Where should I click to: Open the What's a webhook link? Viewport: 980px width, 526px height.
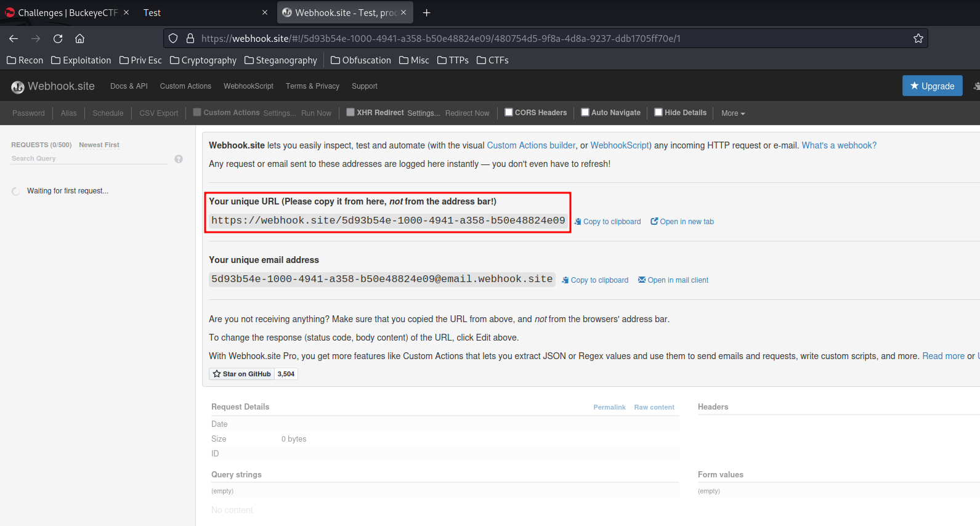click(x=839, y=145)
